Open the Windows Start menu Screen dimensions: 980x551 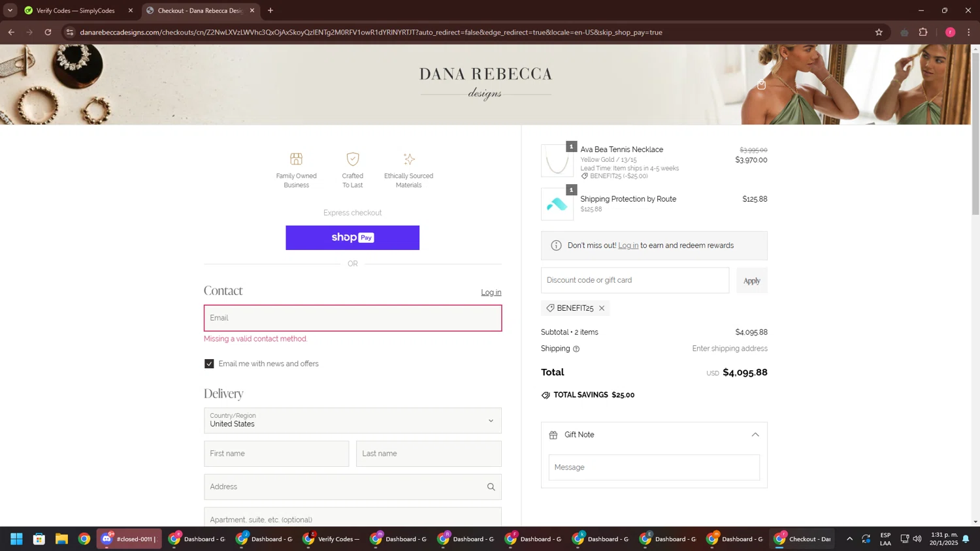coord(16,539)
